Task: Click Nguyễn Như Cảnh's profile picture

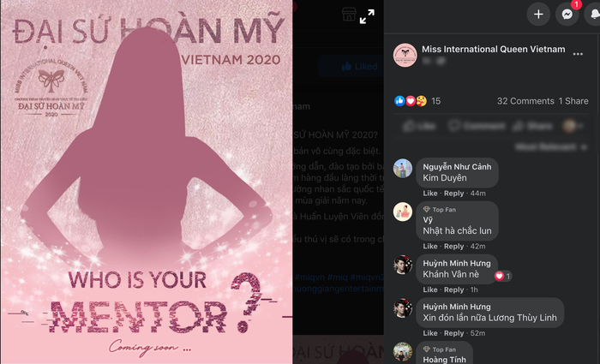Action: tap(403, 168)
